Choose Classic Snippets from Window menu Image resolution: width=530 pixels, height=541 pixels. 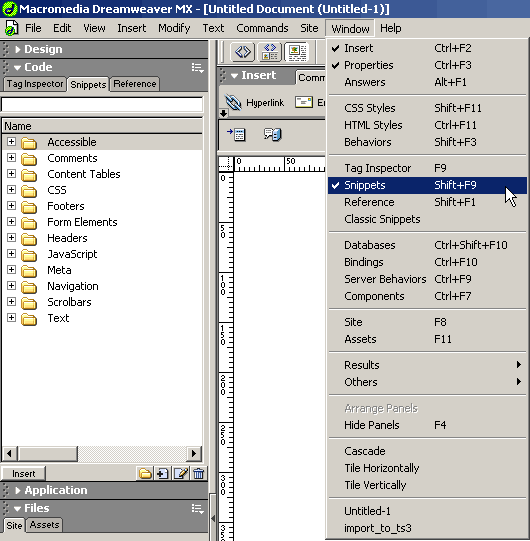427,219
